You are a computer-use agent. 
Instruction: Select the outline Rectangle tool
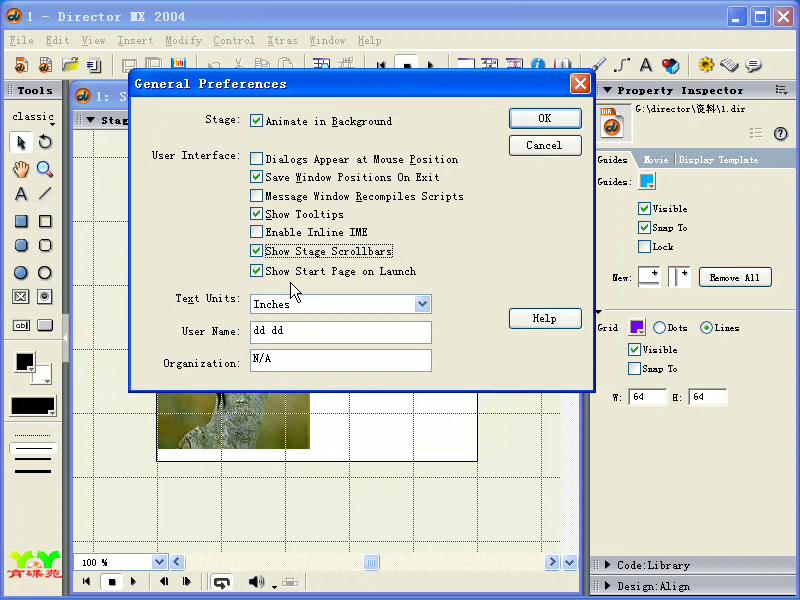45,221
